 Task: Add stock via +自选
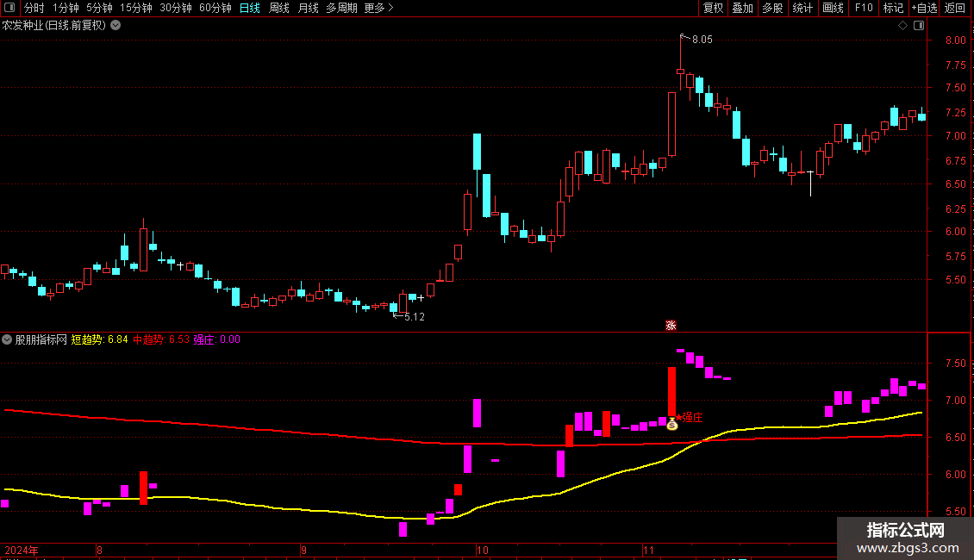(x=924, y=8)
